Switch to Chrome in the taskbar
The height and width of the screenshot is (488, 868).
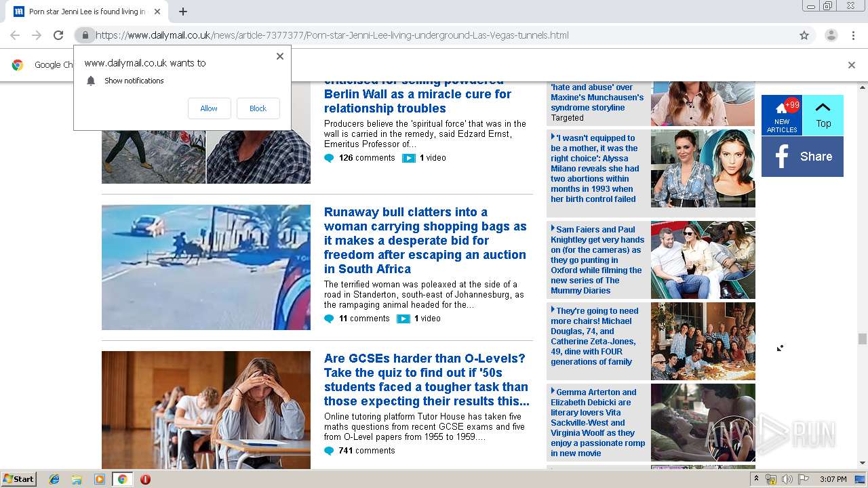coord(122,479)
